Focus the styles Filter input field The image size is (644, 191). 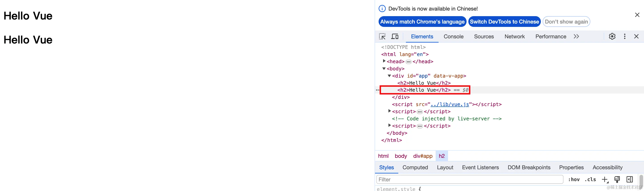469,180
